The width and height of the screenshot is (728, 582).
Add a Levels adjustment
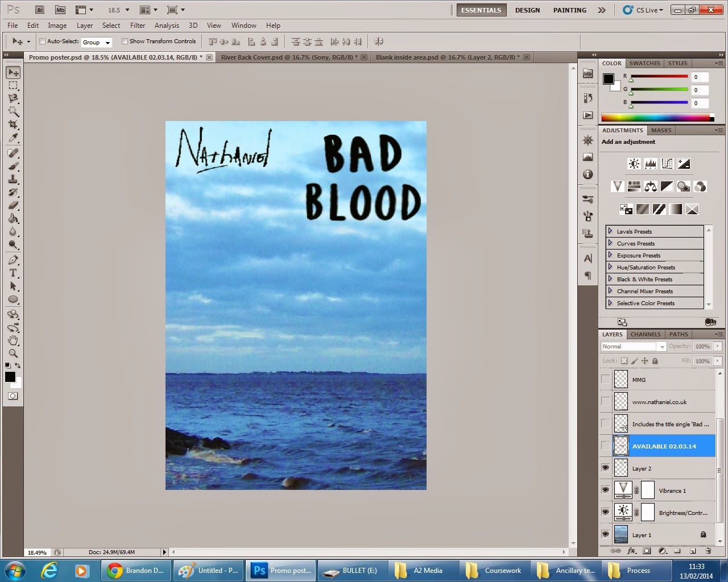(651, 164)
